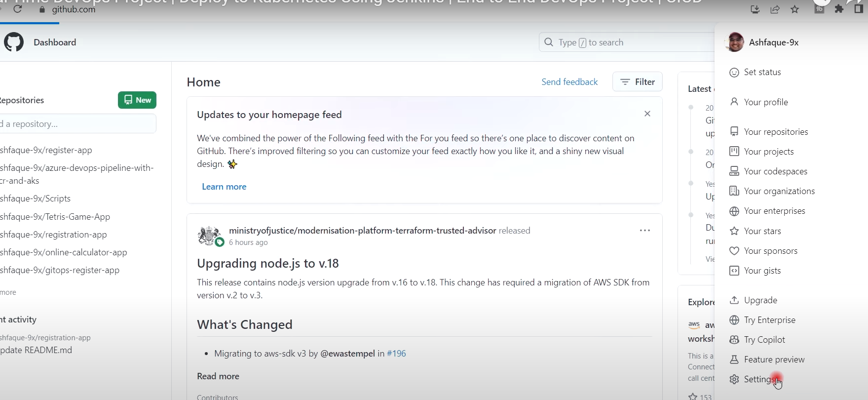Click the star icon beside Your stars
This screenshot has width=868, height=400.
pos(734,231)
